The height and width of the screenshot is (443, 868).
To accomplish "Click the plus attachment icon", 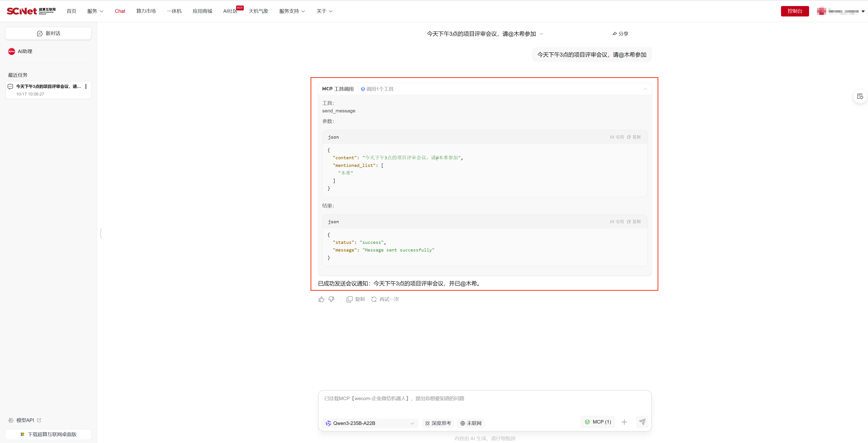I will [x=624, y=422].
